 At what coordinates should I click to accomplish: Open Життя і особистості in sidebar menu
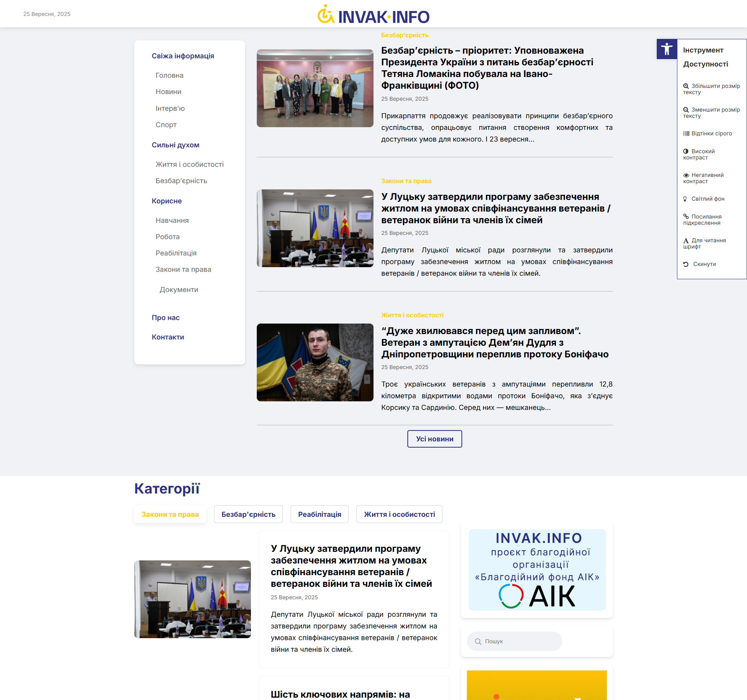[189, 164]
